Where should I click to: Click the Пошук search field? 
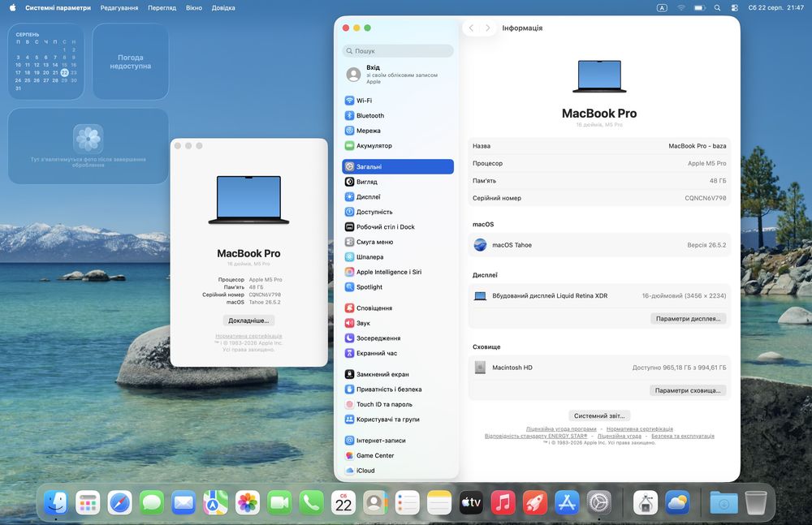point(398,51)
